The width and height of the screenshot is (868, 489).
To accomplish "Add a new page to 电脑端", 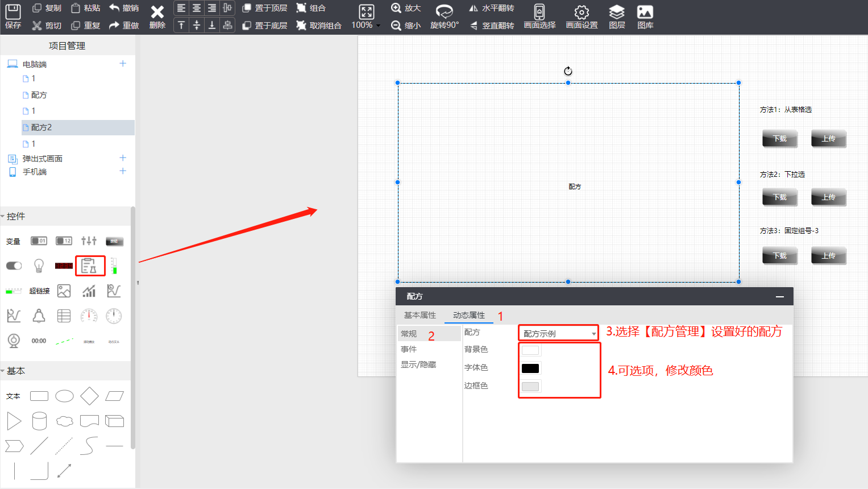I will tap(123, 64).
